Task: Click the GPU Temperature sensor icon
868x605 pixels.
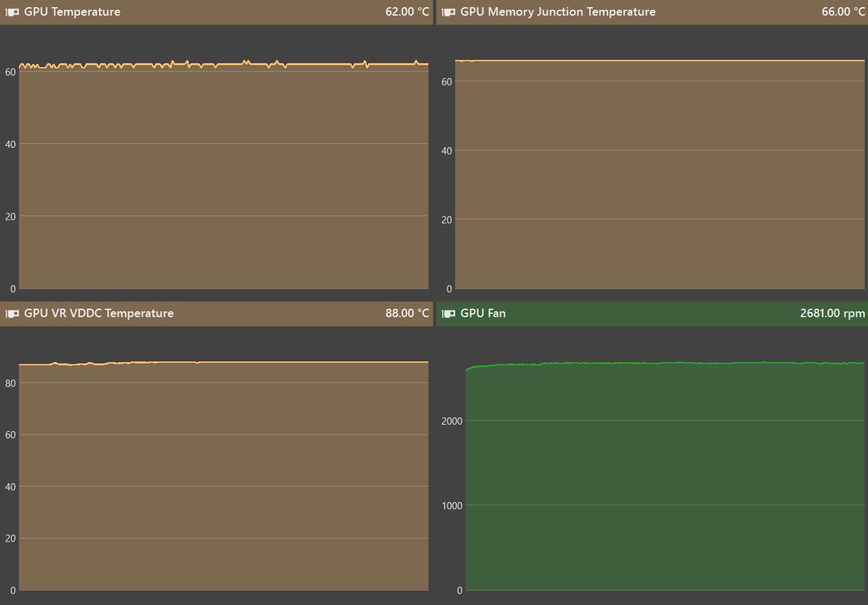Action: (x=12, y=12)
